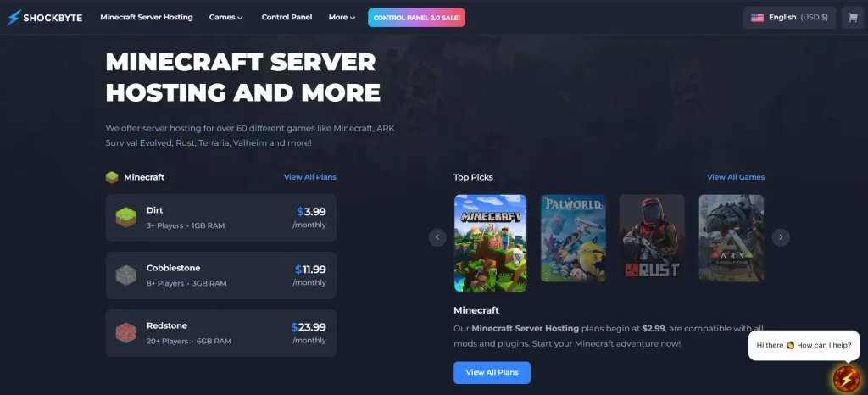The height and width of the screenshot is (395, 868).
Task: Click the blue View All Plans button
Action: pyautogui.click(x=492, y=372)
